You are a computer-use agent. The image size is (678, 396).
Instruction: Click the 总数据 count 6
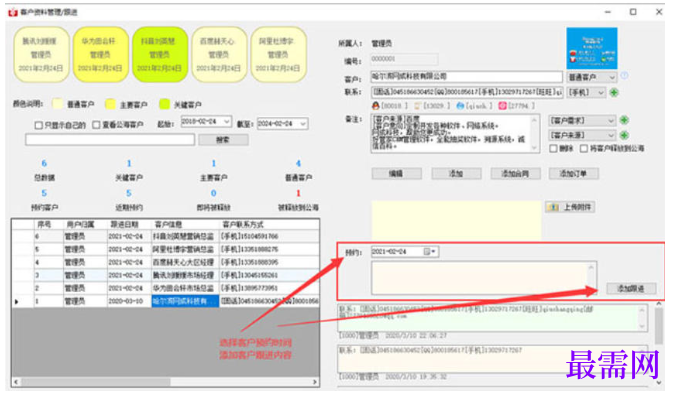[x=44, y=163]
